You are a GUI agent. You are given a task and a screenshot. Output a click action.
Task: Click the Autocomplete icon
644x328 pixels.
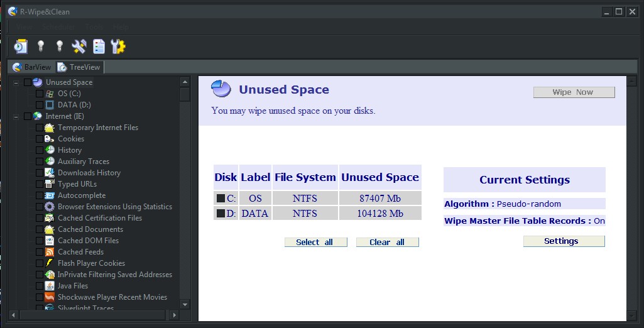50,195
